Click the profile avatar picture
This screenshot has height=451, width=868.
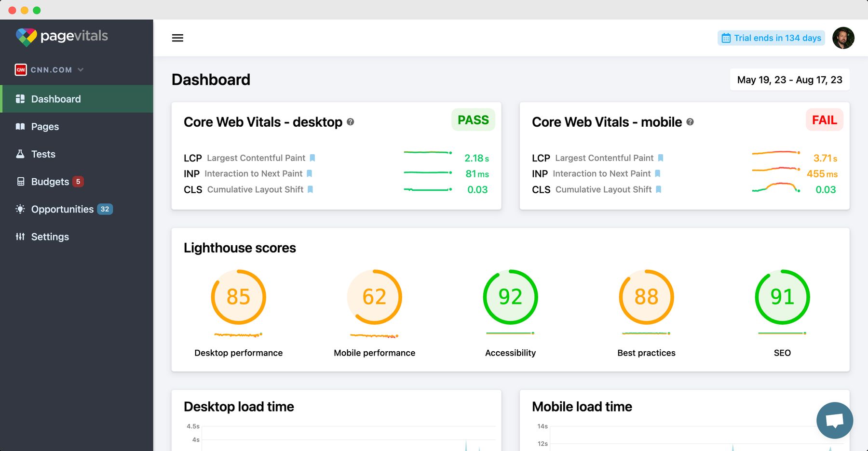(x=844, y=38)
